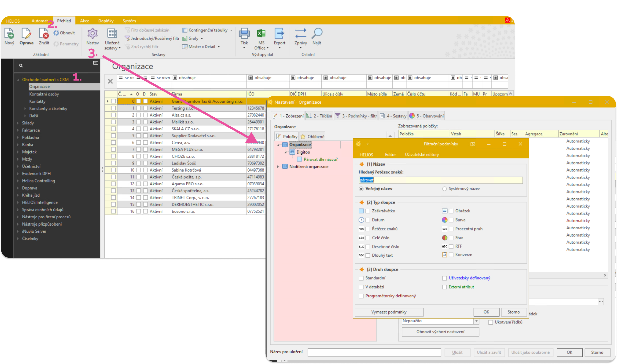Image resolution: width=617 pixels, height=364 pixels.
Task: Click Vymazat podmínky button
Action: (x=389, y=312)
